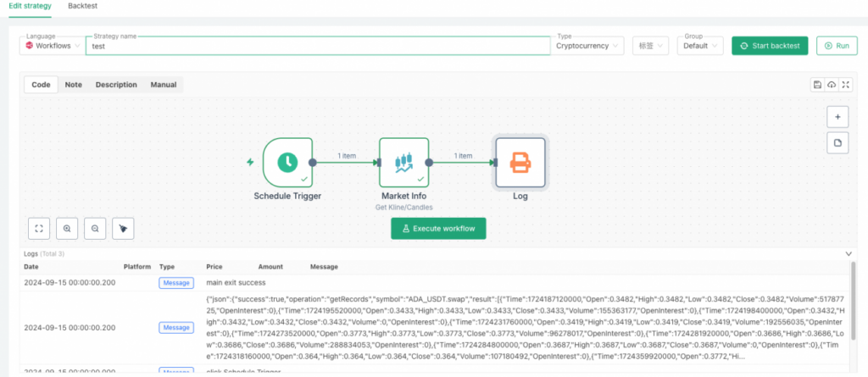Screen dimensions: 868x377
Task: Click the tidy-up broom icon
Action: click(124, 228)
